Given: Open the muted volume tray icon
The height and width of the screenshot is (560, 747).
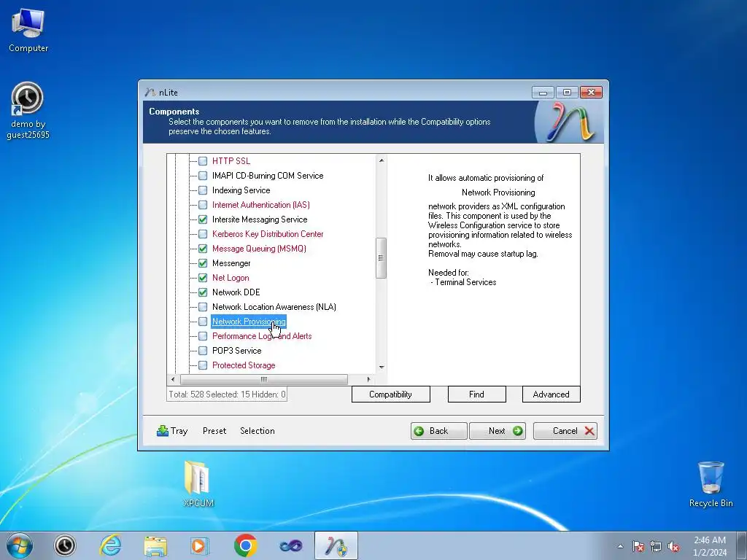Looking at the screenshot, I should coord(673,546).
